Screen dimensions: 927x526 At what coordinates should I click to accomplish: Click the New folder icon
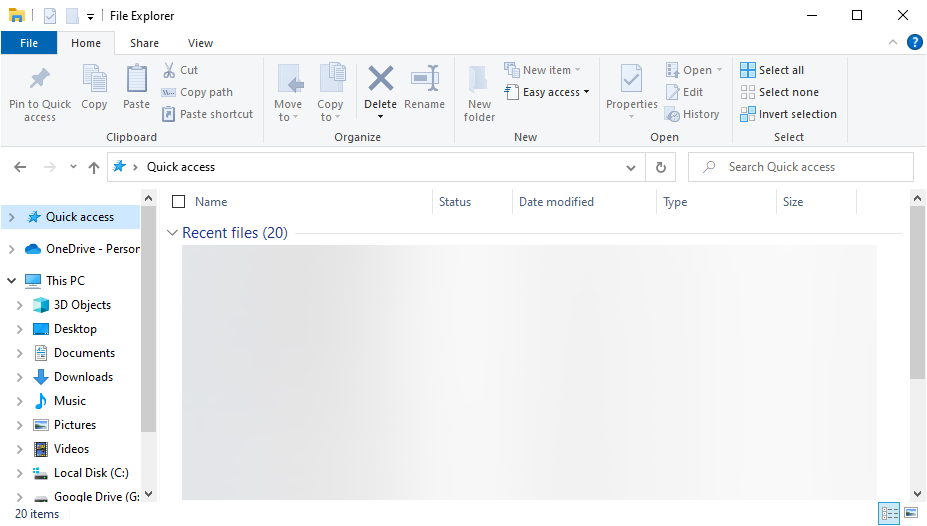click(478, 80)
